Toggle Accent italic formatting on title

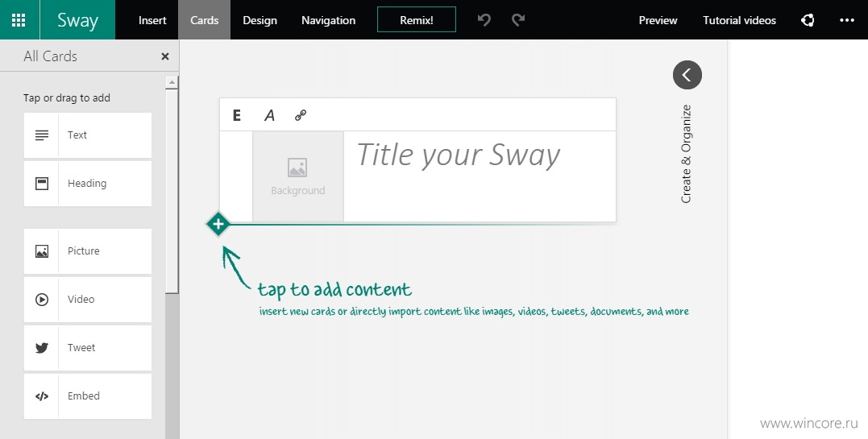point(269,115)
